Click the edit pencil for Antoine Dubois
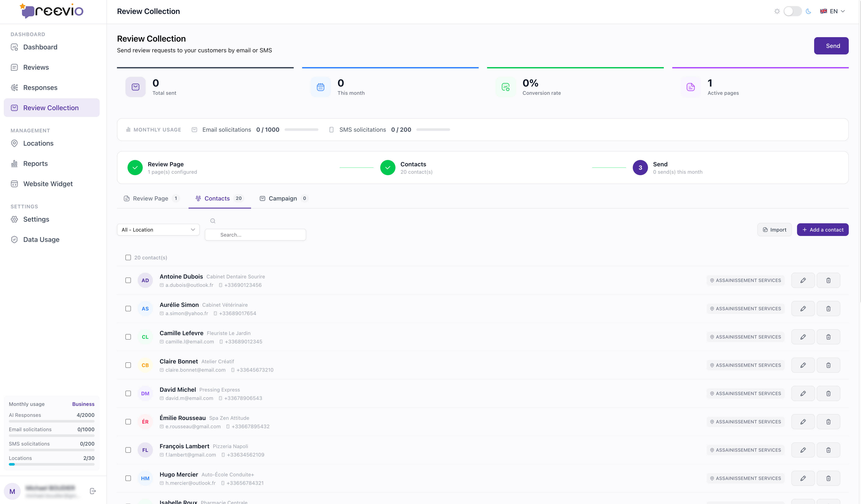The image size is (861, 504). (803, 280)
